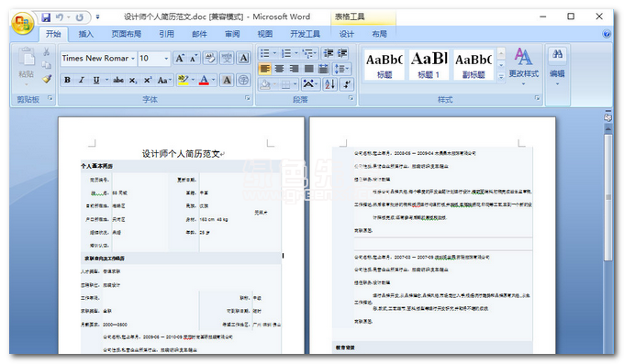Toggle Bold formatting
The height and width of the screenshot is (364, 624).
[x=68, y=80]
